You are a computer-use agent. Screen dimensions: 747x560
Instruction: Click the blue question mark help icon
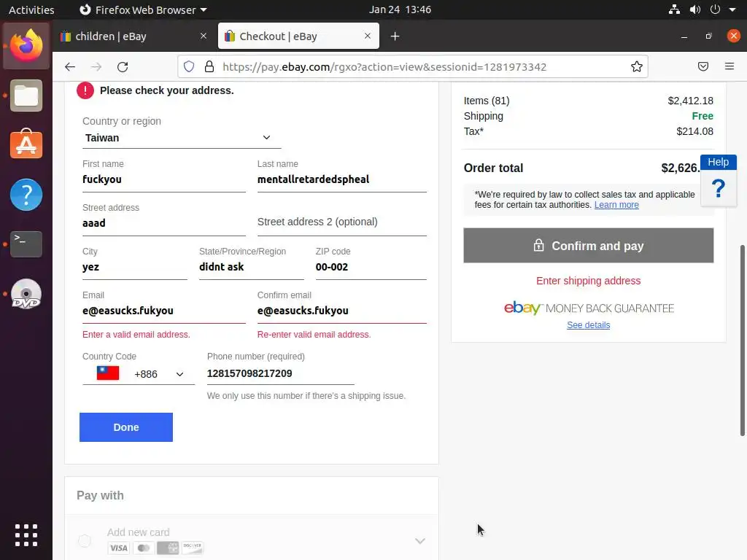719,188
